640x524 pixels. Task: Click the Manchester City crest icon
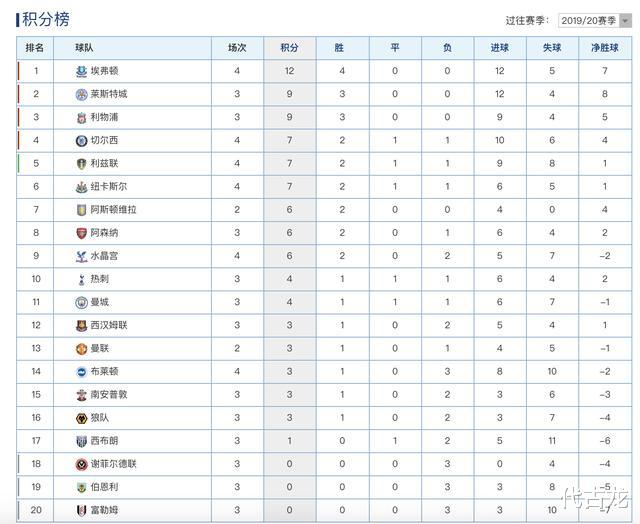click(82, 302)
